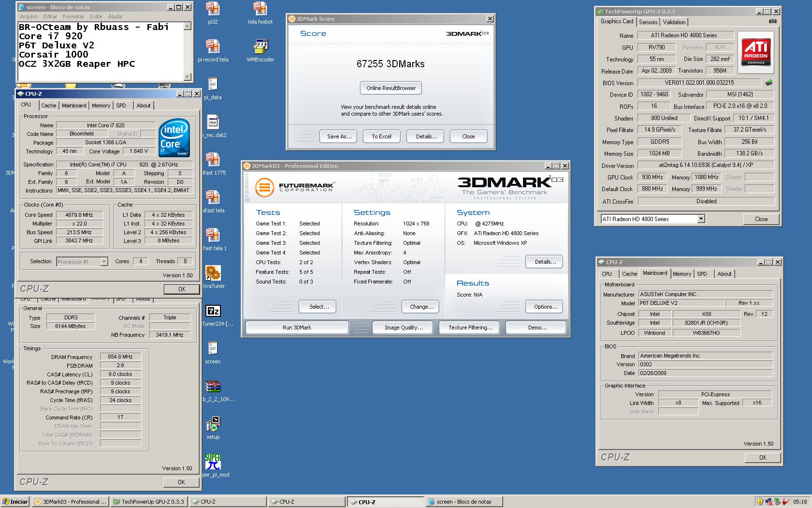Click the System Details... button in 3DMark03
This screenshot has height=508, width=812.
(545, 262)
